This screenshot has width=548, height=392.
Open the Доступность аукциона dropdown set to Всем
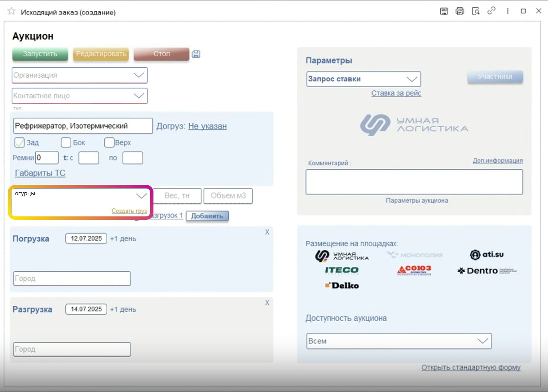tap(483, 341)
